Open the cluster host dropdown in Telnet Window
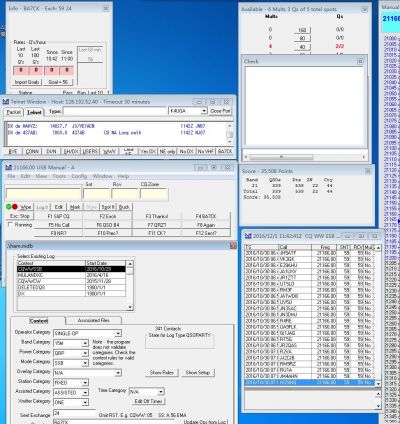This screenshot has width=400, height=424. point(204,111)
